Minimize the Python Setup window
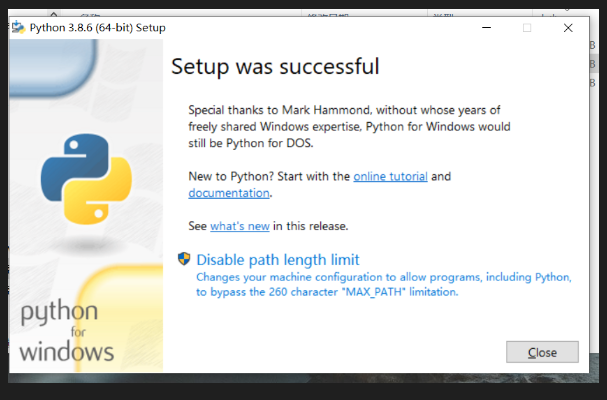The height and width of the screenshot is (400, 607). click(x=485, y=28)
